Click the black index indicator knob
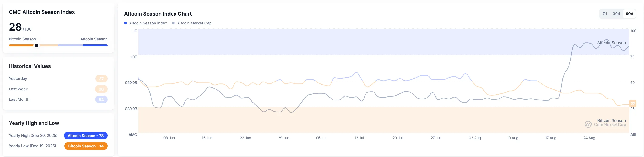The height and width of the screenshot is (157, 644). [x=37, y=45]
